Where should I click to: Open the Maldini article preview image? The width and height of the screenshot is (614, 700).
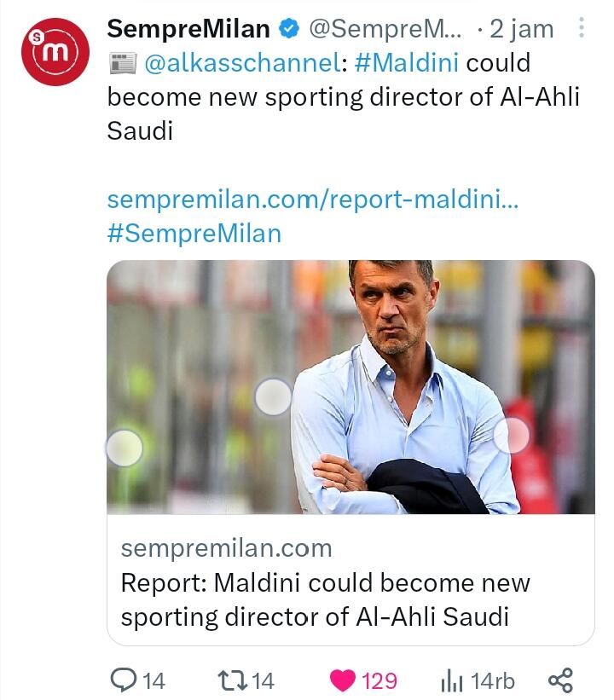[x=350, y=387]
